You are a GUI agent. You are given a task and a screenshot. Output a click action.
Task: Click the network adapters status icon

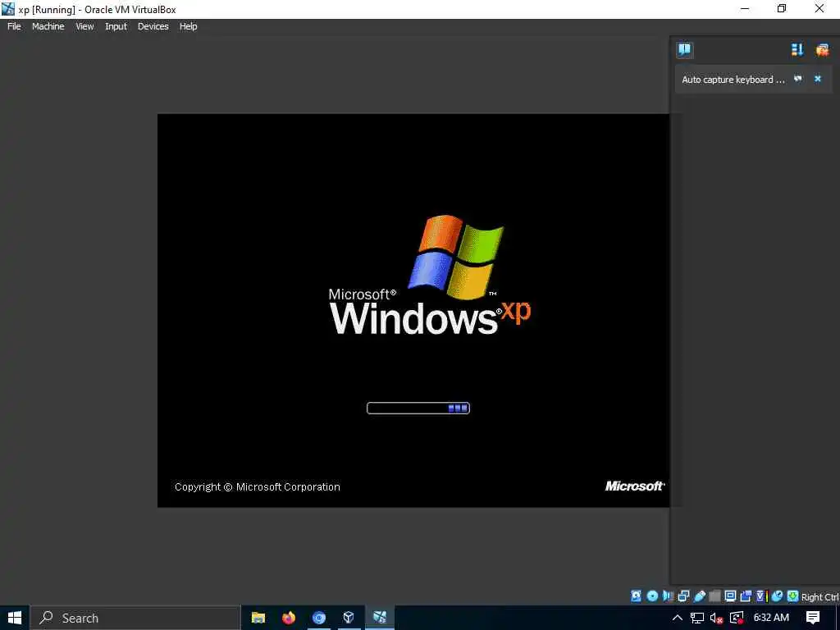[x=683, y=596]
